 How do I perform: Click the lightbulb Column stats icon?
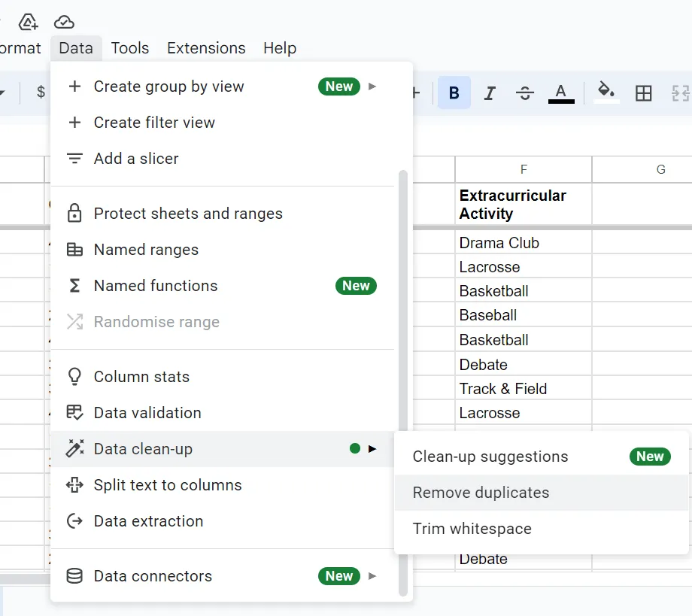[x=74, y=376]
